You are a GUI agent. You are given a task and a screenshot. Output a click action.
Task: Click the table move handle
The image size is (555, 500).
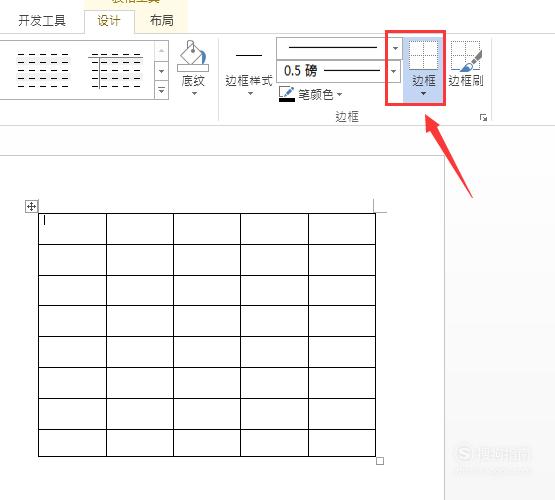pos(32,206)
